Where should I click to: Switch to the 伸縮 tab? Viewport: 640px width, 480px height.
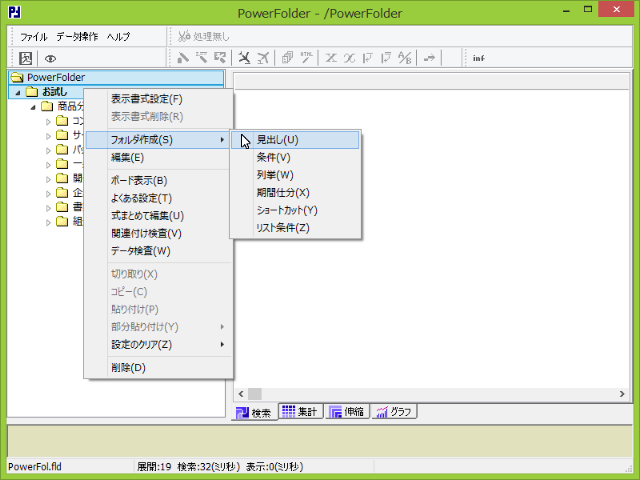click(347, 411)
